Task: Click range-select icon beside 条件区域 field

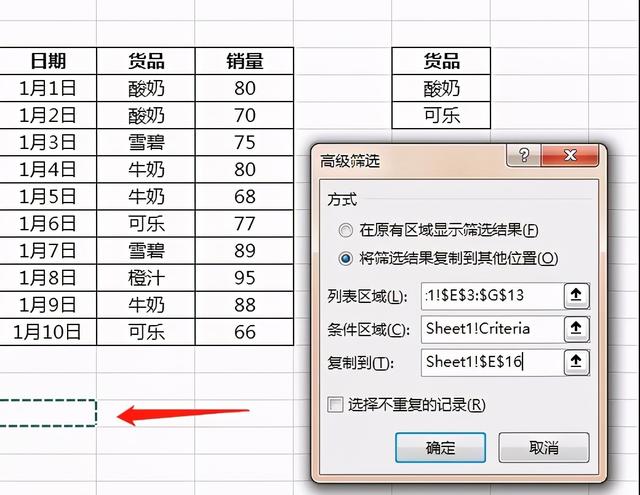Action: (x=576, y=329)
